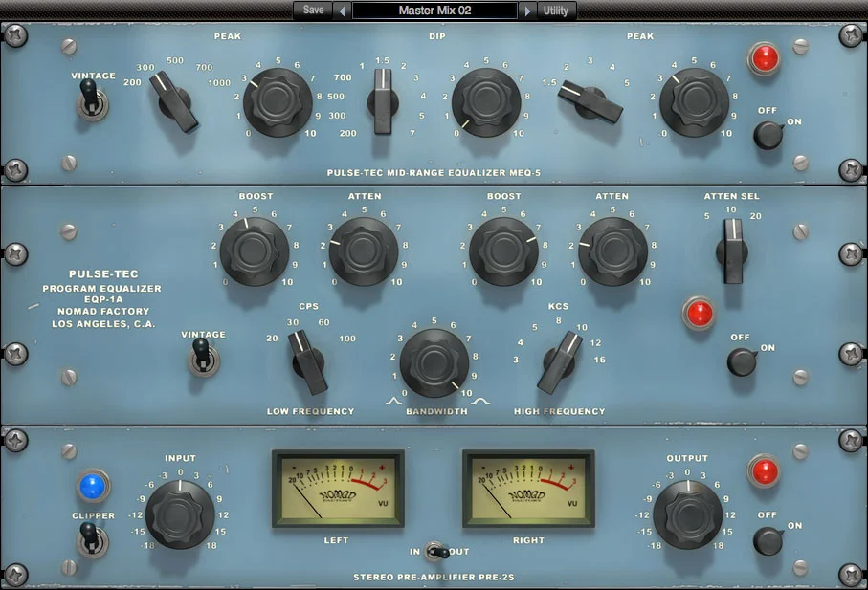Toggle the MEQ-5 Vintage switch
The image size is (868, 590).
(92, 100)
